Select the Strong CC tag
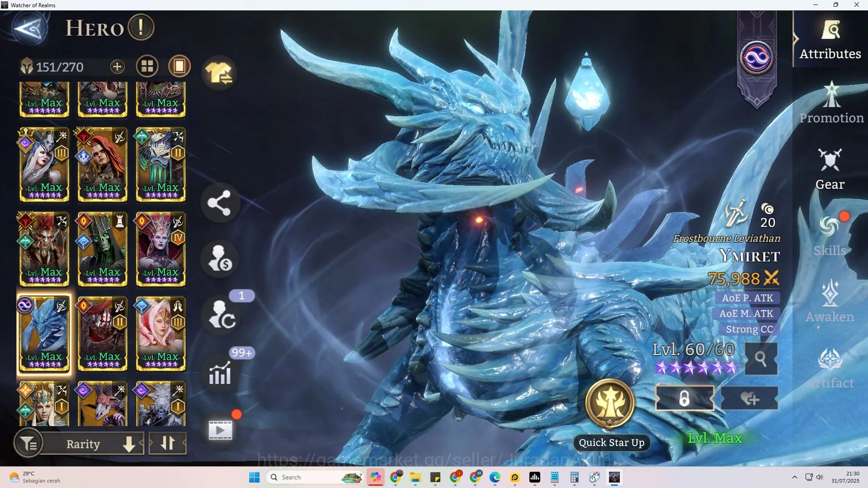Viewport: 868px width, 488px height. [x=749, y=329]
